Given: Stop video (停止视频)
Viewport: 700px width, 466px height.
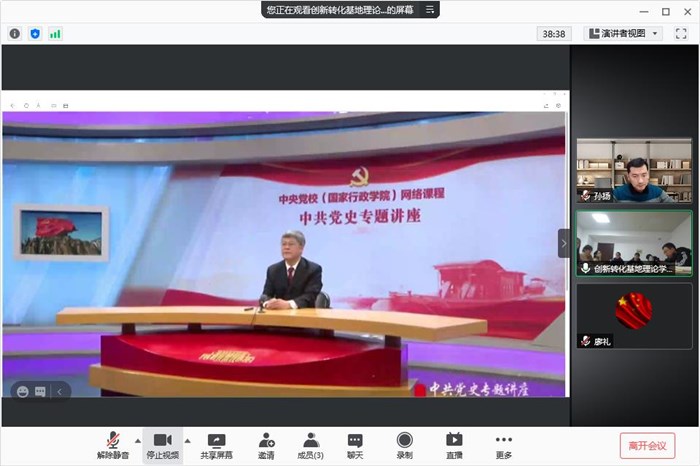Looking at the screenshot, I should [x=162, y=445].
